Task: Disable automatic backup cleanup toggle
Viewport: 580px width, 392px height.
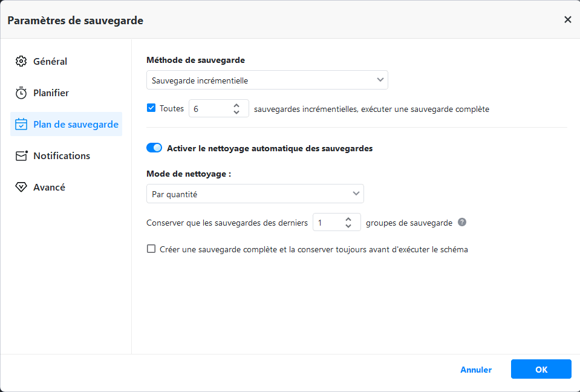Action: tap(154, 148)
